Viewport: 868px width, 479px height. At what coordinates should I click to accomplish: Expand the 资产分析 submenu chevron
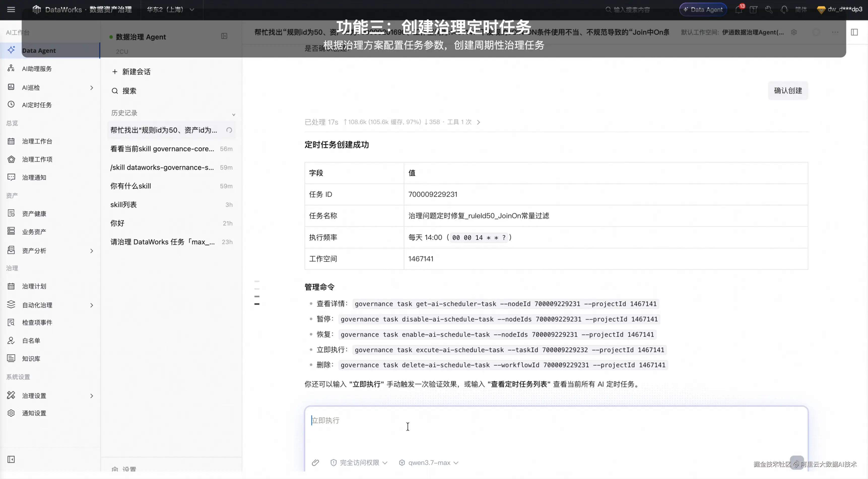(92, 251)
